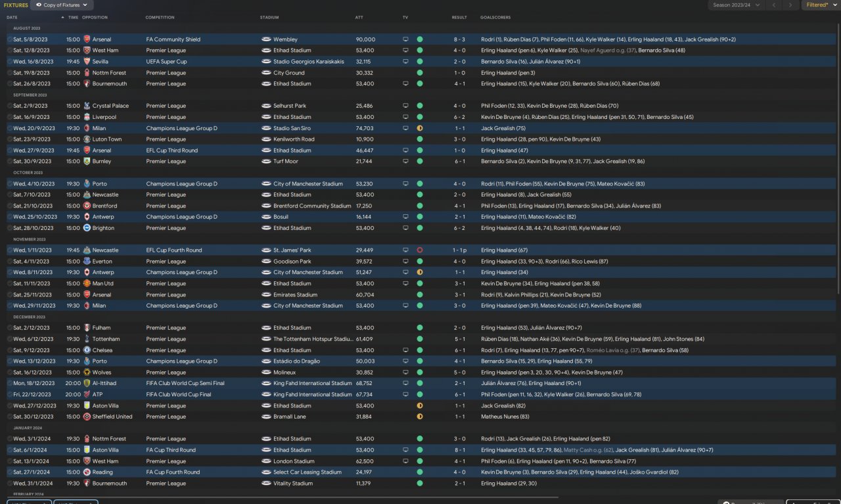The height and width of the screenshot is (504, 841).
Task: Click the Brentford club crest
Action: (x=87, y=206)
